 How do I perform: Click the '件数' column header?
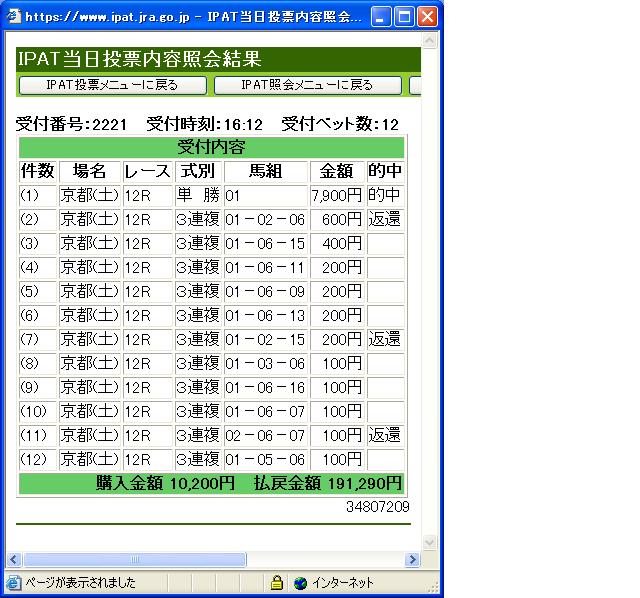(x=38, y=171)
